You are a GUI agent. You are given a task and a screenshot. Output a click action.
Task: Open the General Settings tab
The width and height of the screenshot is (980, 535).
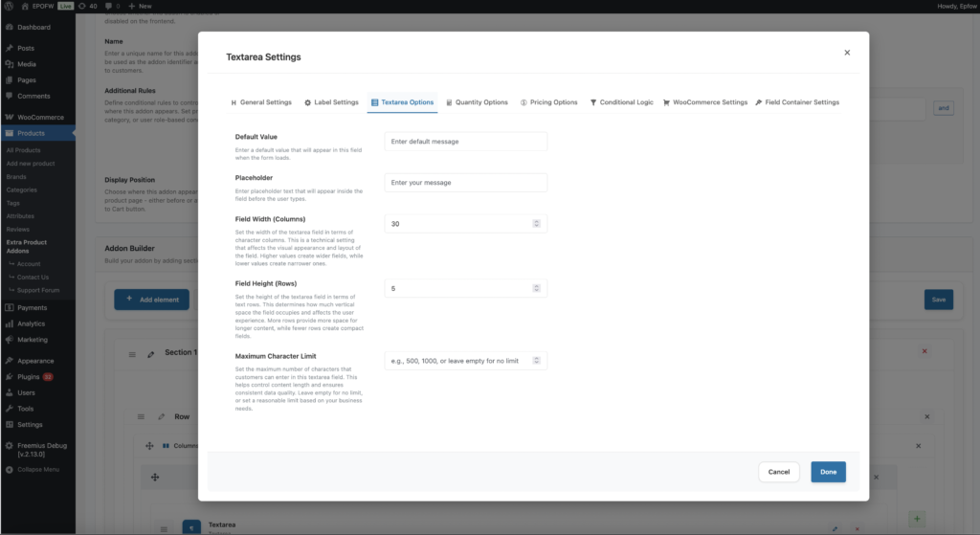point(261,102)
